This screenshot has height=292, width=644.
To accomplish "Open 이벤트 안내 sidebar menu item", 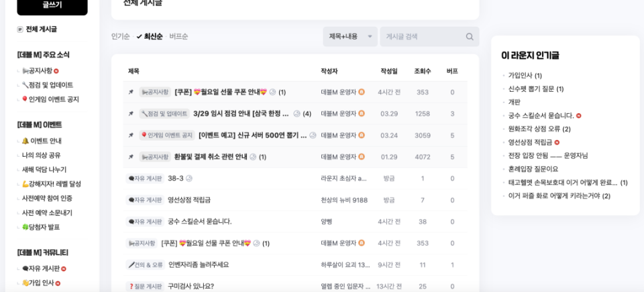I will point(42,141).
